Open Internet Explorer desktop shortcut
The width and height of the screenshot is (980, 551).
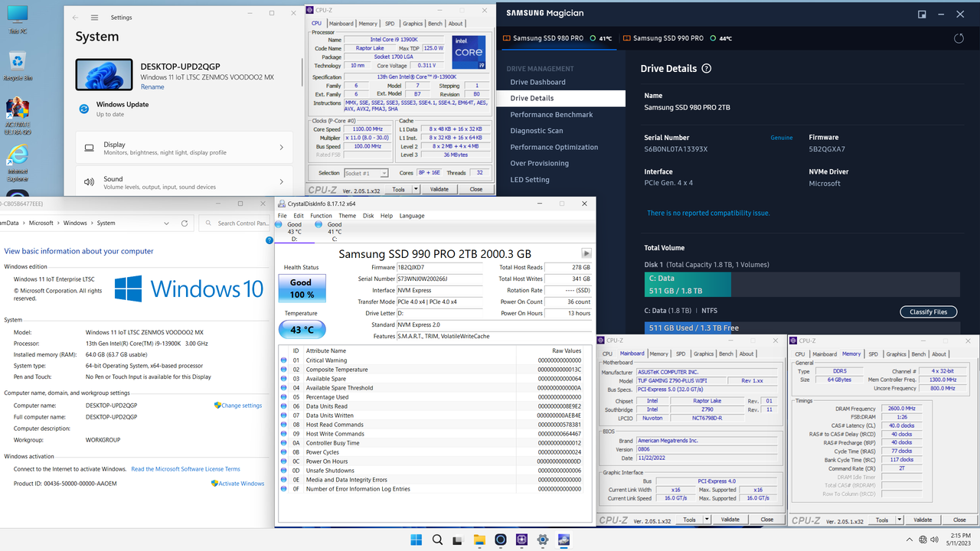[17, 162]
